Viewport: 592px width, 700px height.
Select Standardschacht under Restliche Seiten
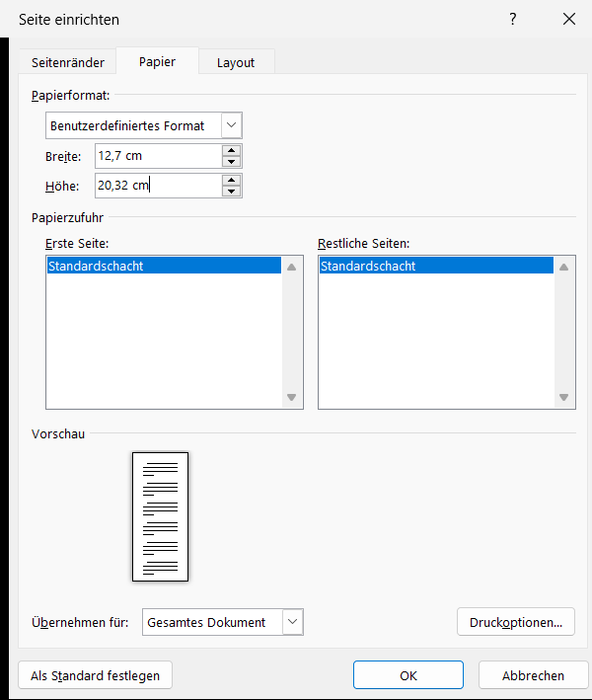436,266
